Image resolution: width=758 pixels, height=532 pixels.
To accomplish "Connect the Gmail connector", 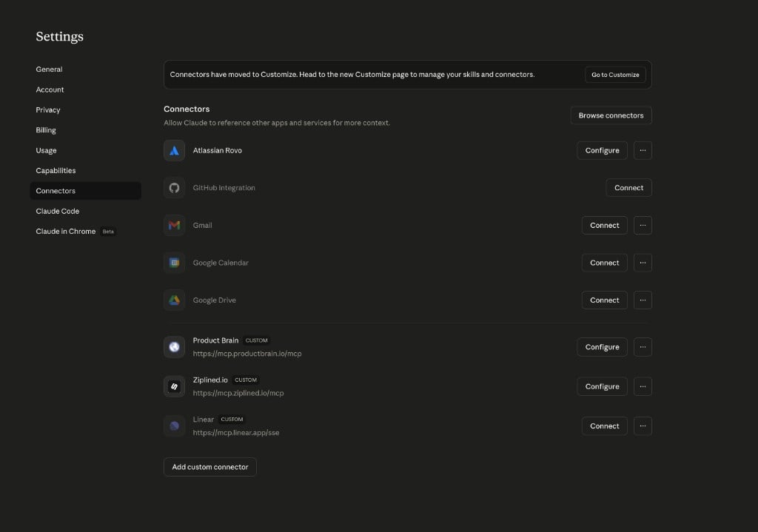I will pyautogui.click(x=604, y=225).
